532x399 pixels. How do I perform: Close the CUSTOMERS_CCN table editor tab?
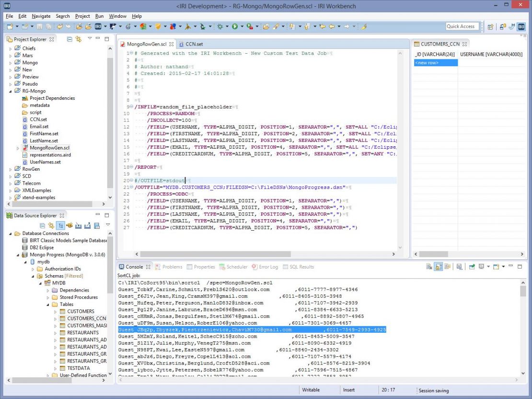pos(465,44)
